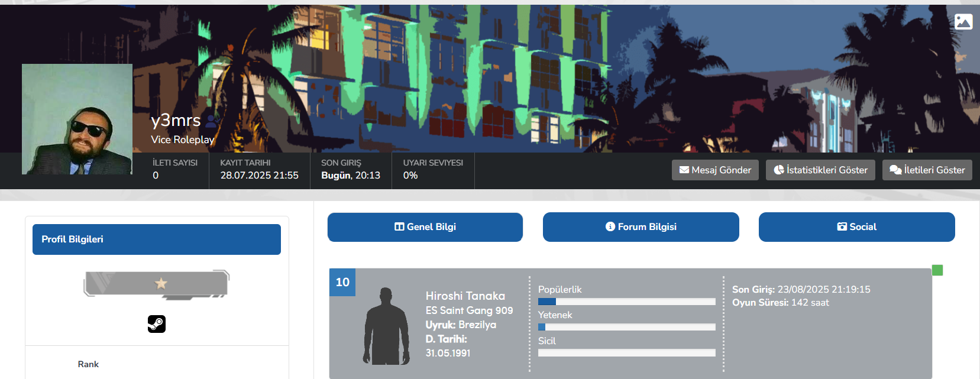The image size is (980, 379).
Task: Show posts via İletileri Göster
Action: (927, 170)
